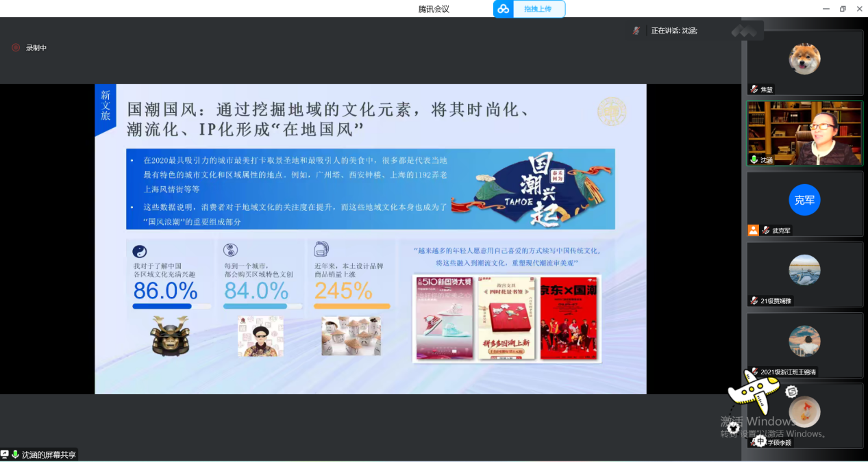868x462 pixels.
Task: Click the muted microphone icon beside 焦慧
Action: [x=754, y=90]
